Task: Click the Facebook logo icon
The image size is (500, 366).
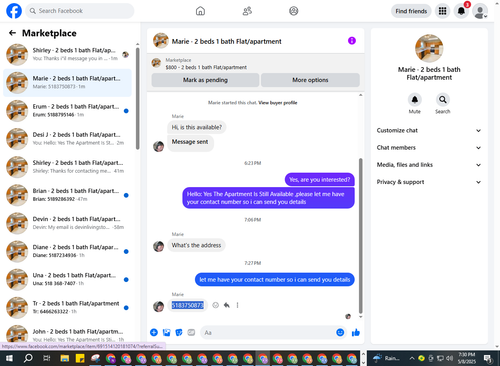Action: (14, 11)
